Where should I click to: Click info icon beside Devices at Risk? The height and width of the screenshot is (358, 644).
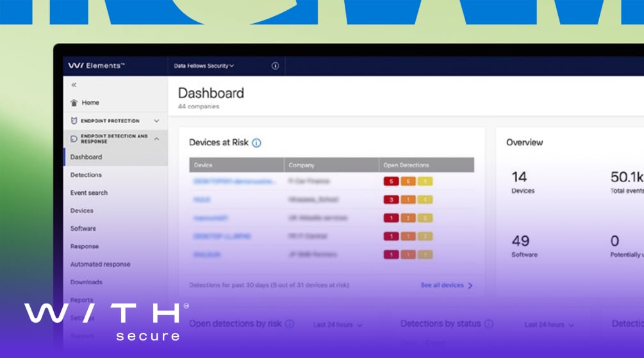pos(256,143)
